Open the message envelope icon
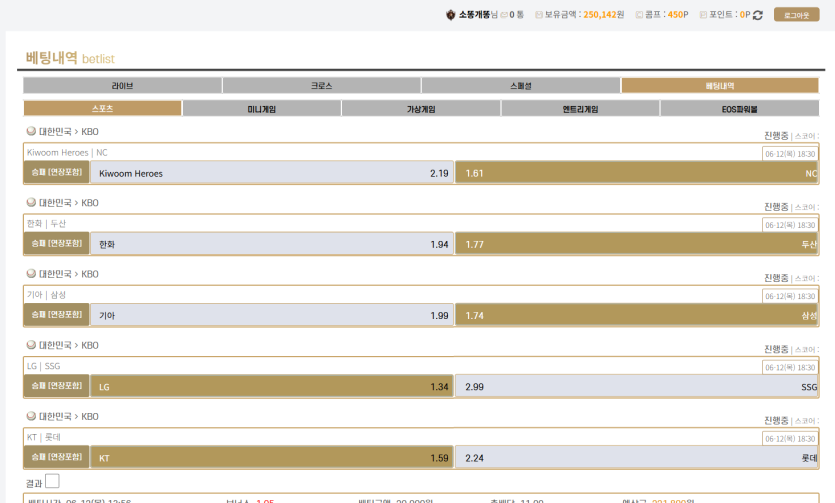The width and height of the screenshot is (835, 503). point(504,15)
